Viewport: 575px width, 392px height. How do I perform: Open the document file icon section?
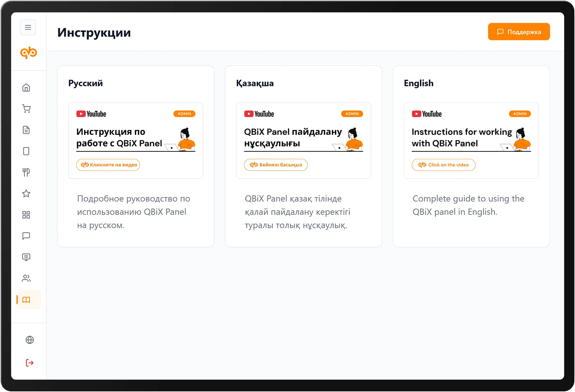click(x=26, y=130)
